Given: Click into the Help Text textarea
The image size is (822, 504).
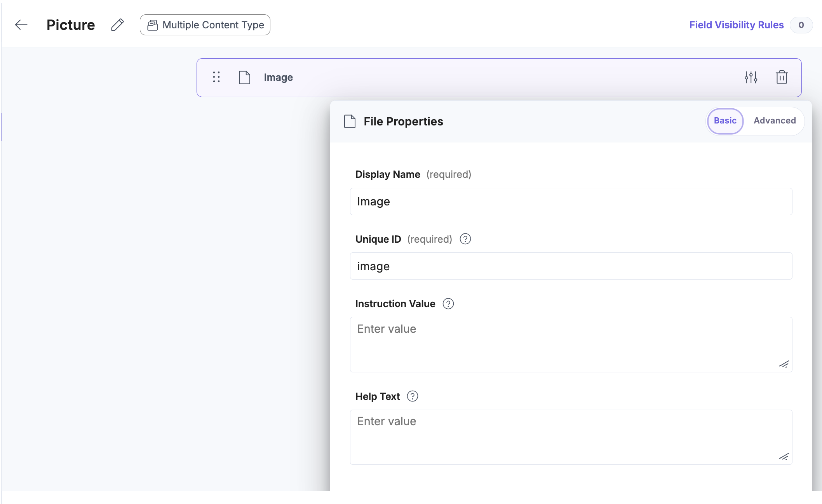Looking at the screenshot, I should (x=571, y=437).
